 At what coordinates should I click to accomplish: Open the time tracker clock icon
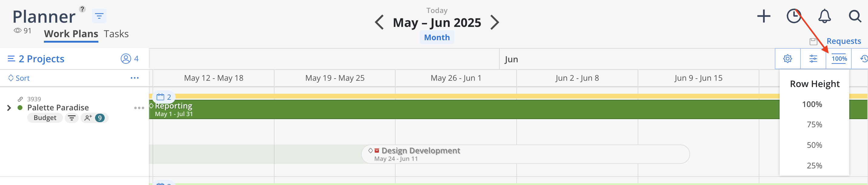(x=794, y=16)
